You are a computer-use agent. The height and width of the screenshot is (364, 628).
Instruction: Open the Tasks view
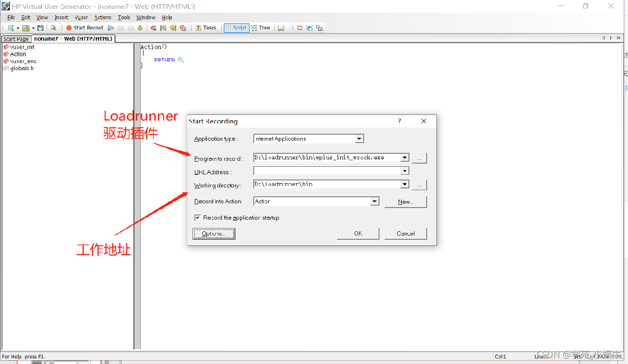[x=206, y=28]
